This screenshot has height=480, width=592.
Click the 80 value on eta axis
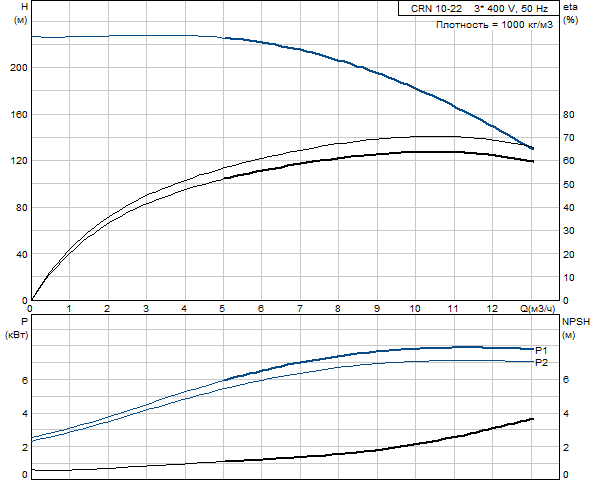[569, 114]
